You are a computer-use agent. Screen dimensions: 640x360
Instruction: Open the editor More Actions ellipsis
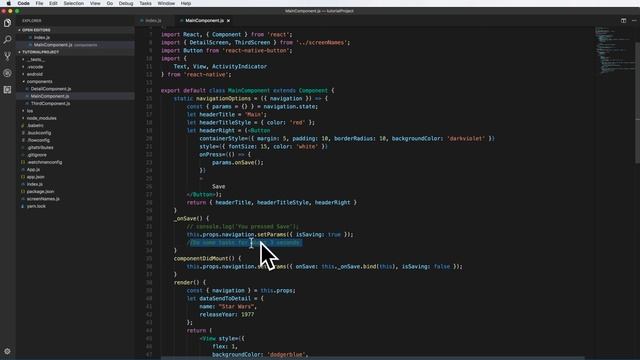(634, 20)
